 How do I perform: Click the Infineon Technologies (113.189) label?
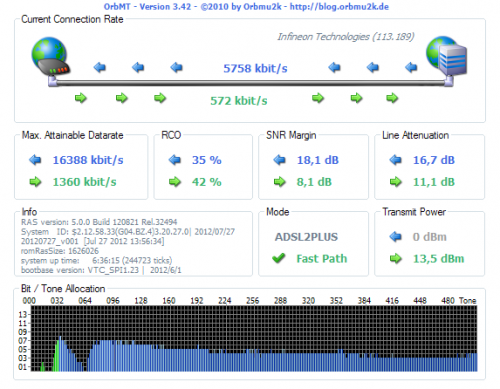point(346,37)
